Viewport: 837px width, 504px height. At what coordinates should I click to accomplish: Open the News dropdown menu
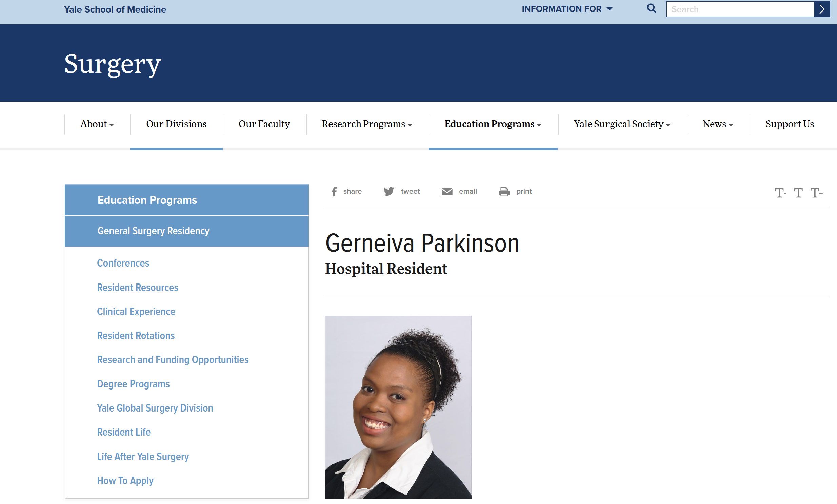click(x=718, y=124)
